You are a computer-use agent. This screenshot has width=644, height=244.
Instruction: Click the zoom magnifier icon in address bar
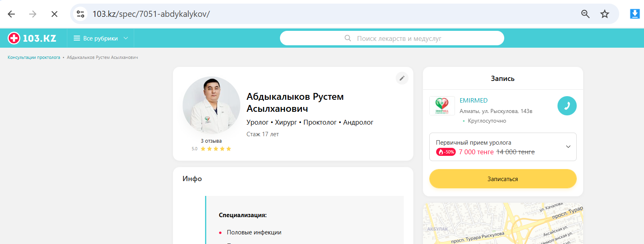(585, 14)
